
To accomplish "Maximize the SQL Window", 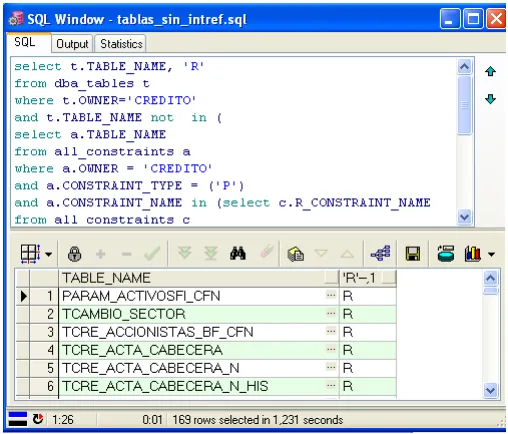I will [x=473, y=19].
